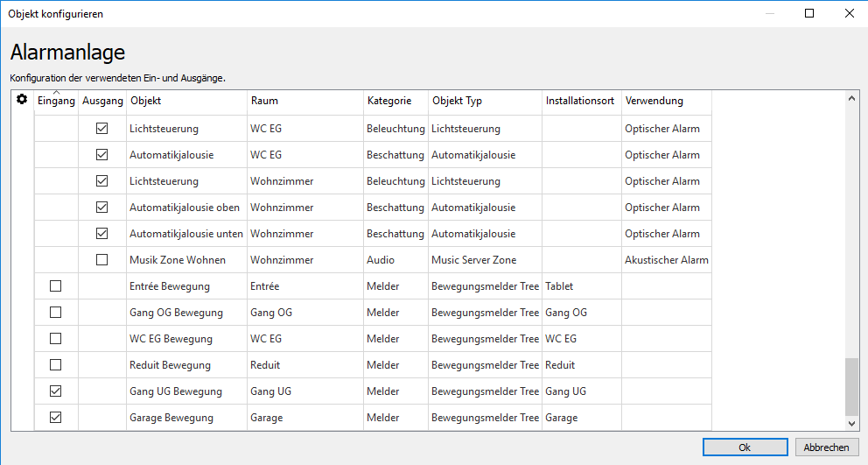This screenshot has height=465, width=868.
Task: Open the gear settings icon in table header
Action: click(22, 100)
